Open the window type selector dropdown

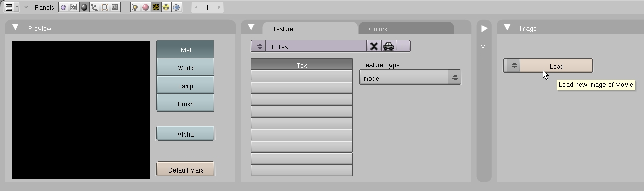11,7
